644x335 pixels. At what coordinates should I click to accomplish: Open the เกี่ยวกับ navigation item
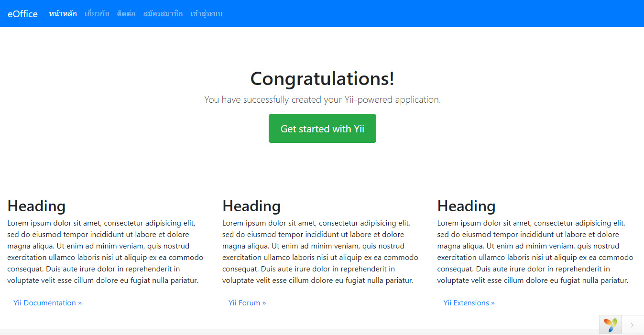coord(97,13)
